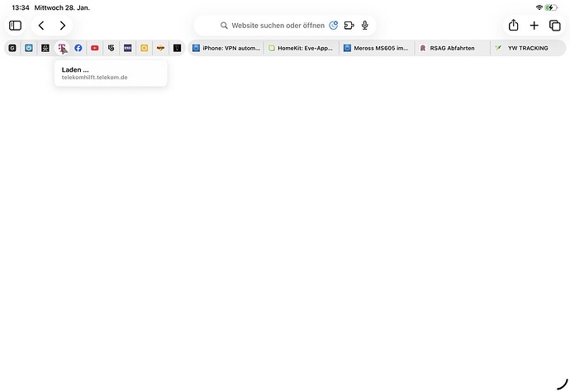Switch to 'Meross MS605 im...' tab

[x=377, y=48]
